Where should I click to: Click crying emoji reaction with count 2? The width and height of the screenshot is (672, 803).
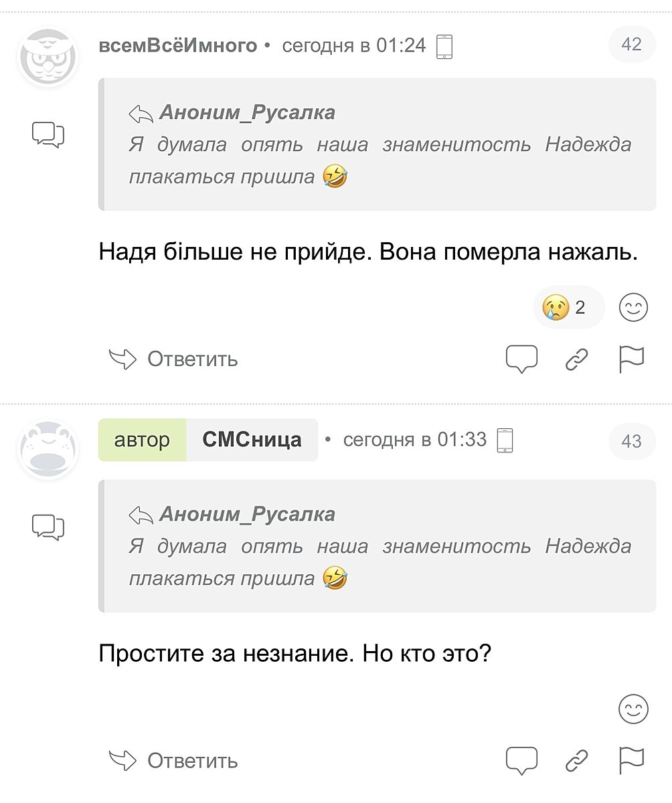pos(568,308)
